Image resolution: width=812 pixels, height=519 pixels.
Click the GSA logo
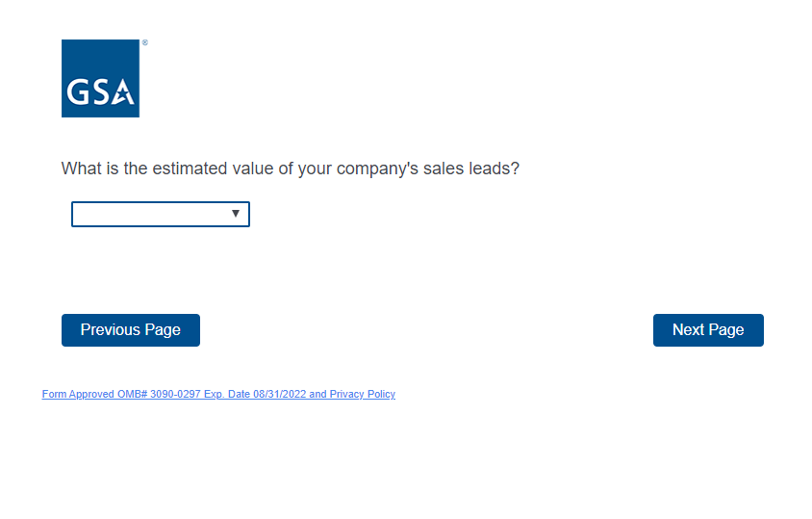point(101,79)
